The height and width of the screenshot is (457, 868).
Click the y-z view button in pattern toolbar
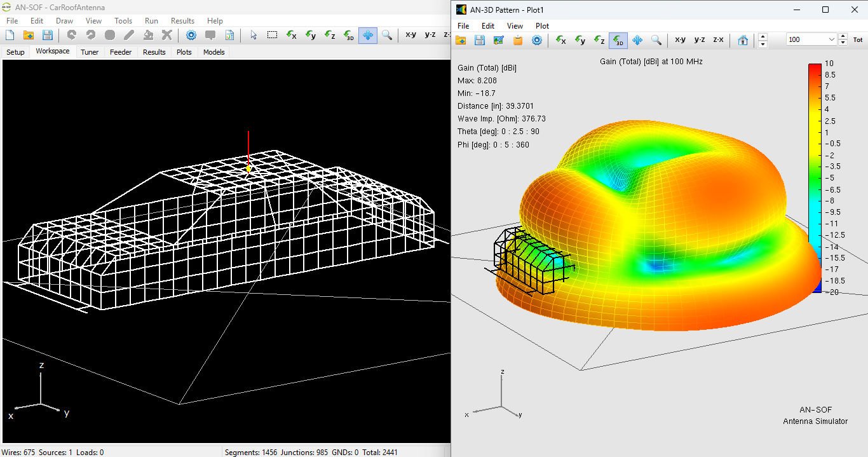(x=700, y=39)
